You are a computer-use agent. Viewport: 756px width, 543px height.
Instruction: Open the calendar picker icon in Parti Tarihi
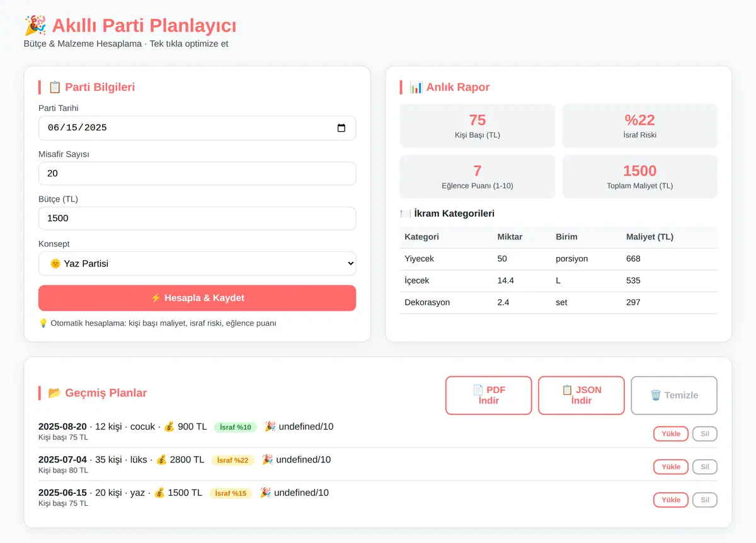tap(341, 128)
